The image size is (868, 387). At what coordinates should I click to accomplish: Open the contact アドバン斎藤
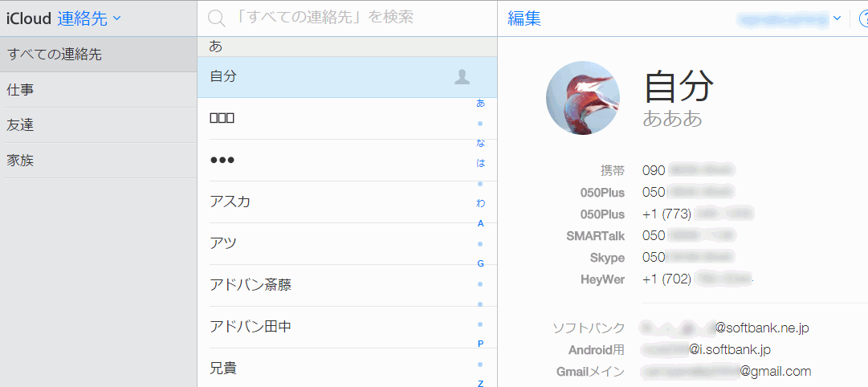point(251,285)
